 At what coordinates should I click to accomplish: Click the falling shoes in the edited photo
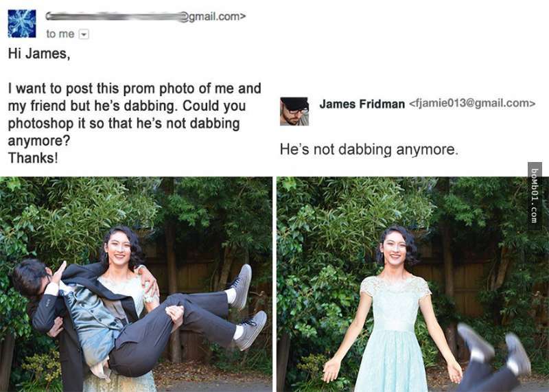493,350
